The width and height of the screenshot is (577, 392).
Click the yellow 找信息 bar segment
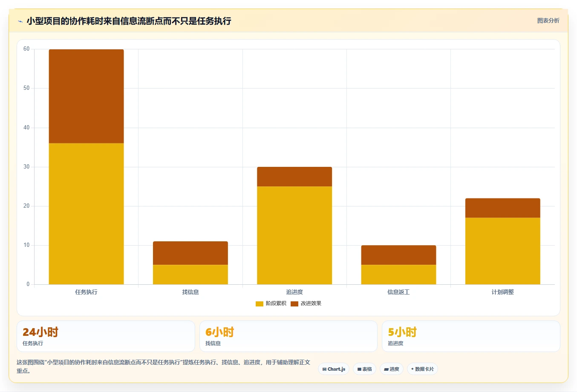[190, 275]
